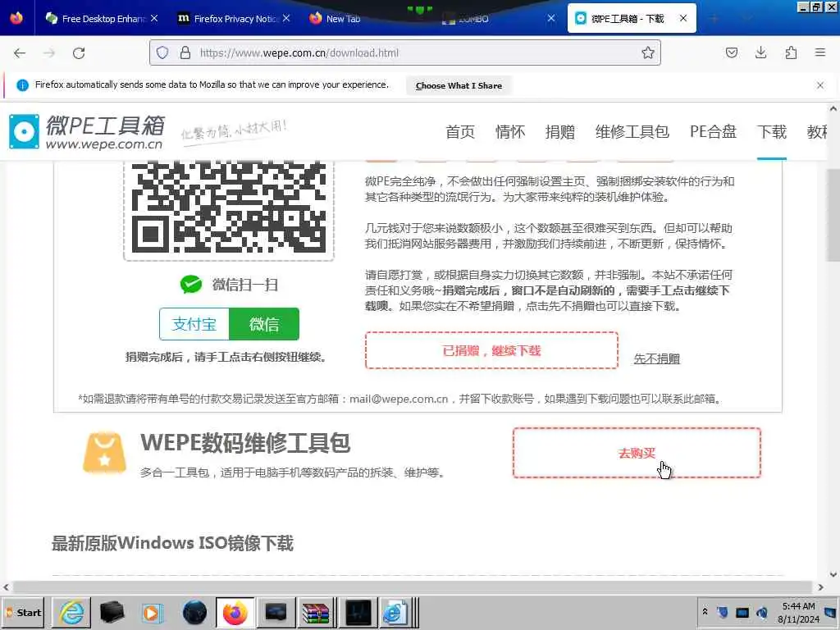Screen dimensions: 840x630
Task: Click the volume speaker tray icon
Action: (x=762, y=612)
